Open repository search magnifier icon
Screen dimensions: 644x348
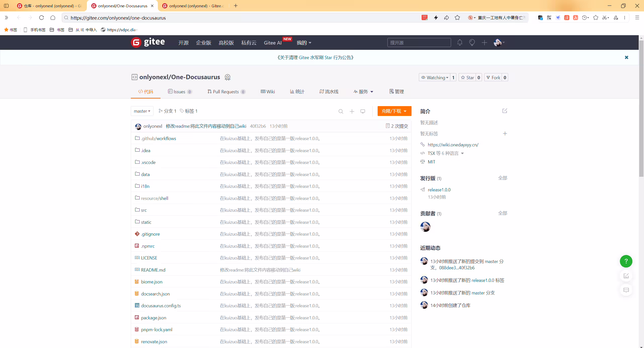341,111
